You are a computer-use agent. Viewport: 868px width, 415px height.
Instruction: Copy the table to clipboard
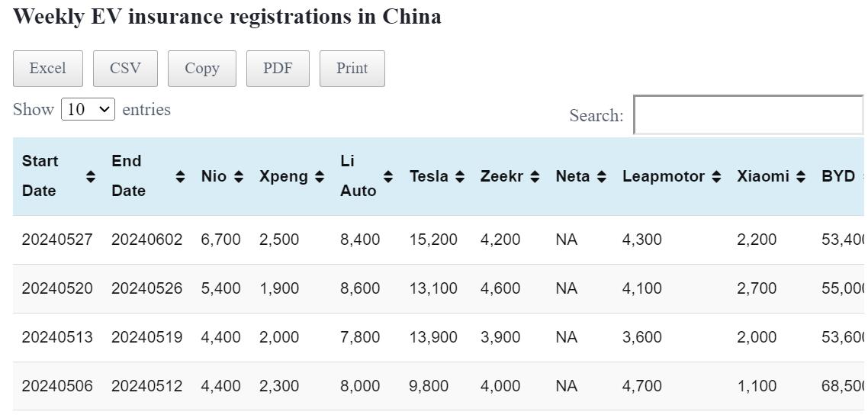click(202, 69)
